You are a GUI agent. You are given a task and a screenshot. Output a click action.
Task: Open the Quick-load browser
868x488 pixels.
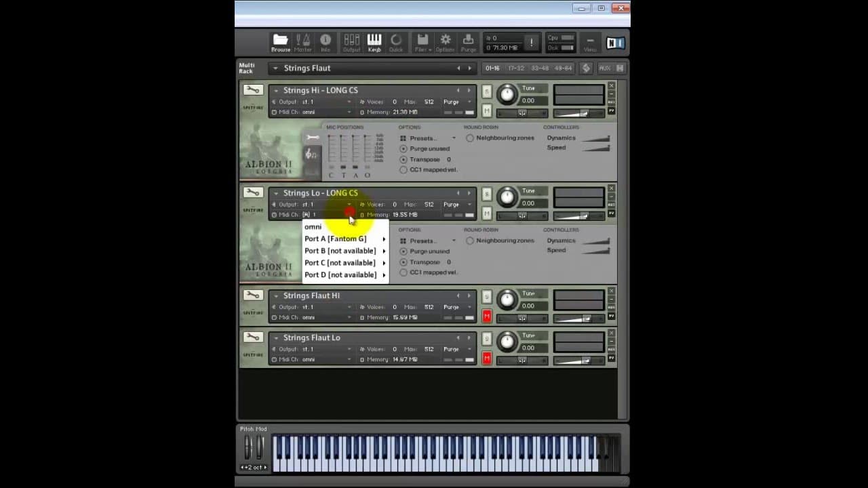tap(396, 43)
